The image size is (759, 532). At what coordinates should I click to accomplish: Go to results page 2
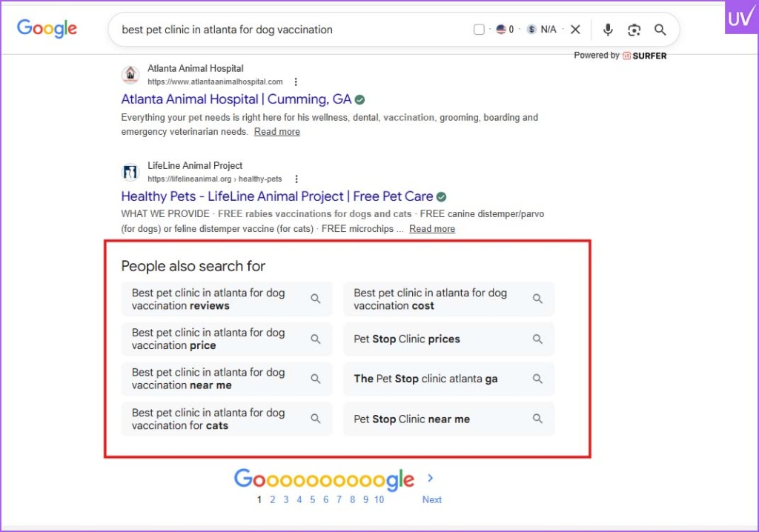(x=273, y=499)
